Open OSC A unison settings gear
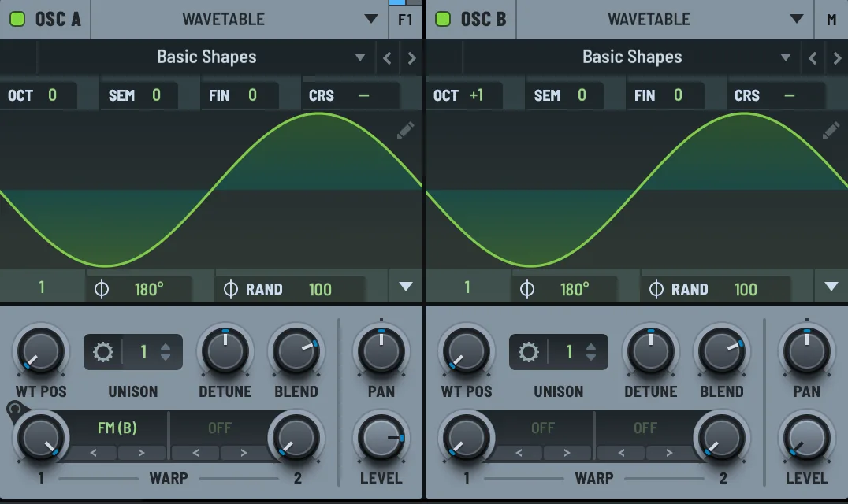The height and width of the screenshot is (504, 848). point(102,352)
